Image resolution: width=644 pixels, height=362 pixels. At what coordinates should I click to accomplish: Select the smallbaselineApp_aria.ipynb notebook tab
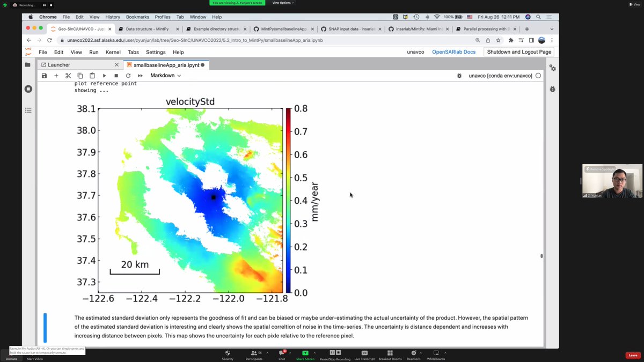click(166, 65)
